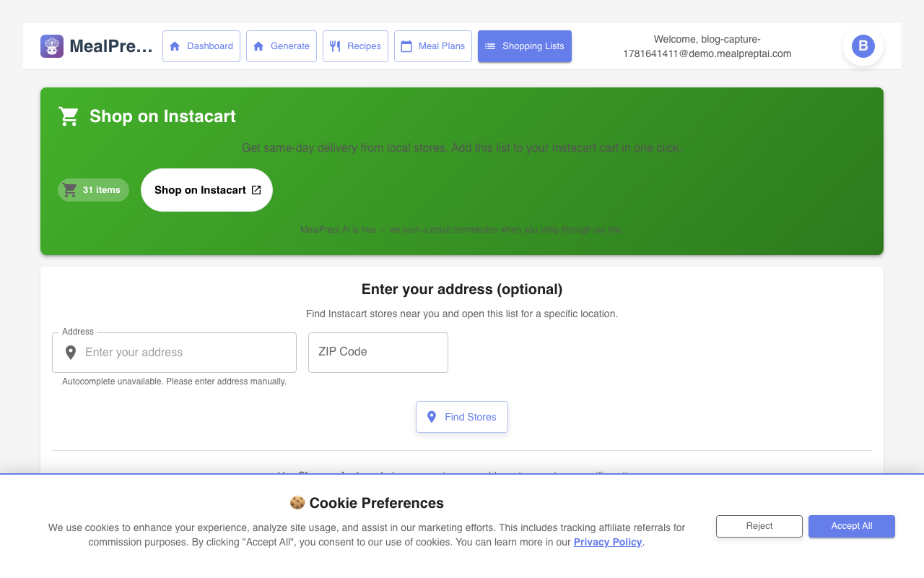
Task: Open the Privacy Policy link
Action: click(x=608, y=542)
